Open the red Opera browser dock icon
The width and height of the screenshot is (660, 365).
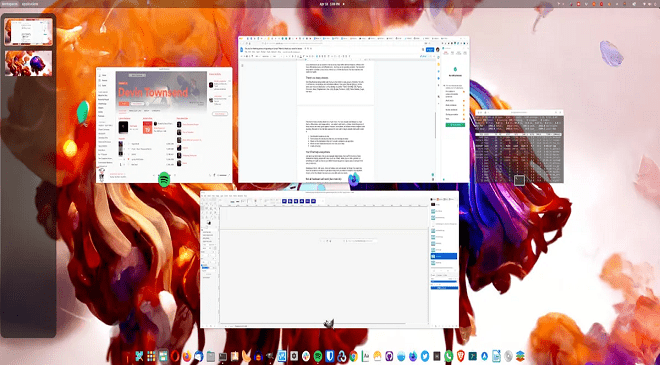click(175, 356)
